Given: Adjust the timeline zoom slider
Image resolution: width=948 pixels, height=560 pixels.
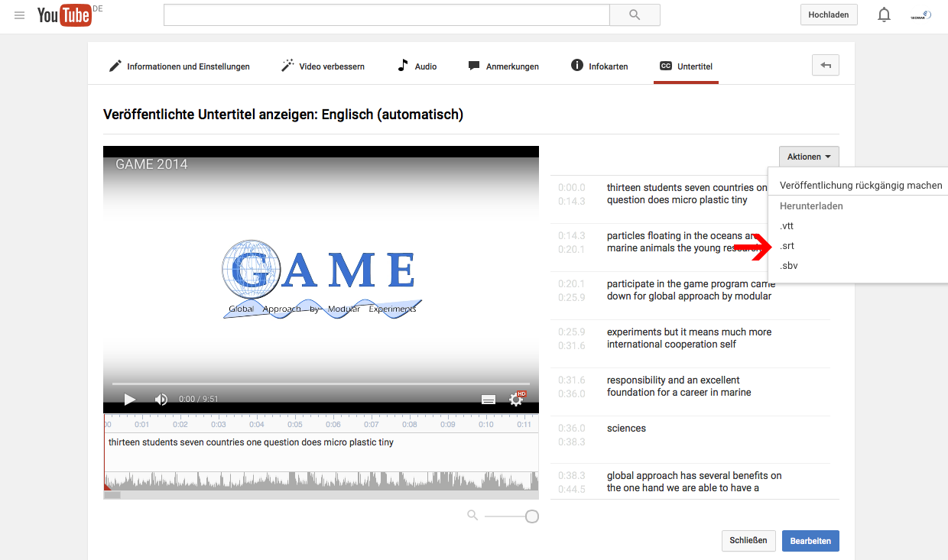Looking at the screenshot, I should point(531,516).
